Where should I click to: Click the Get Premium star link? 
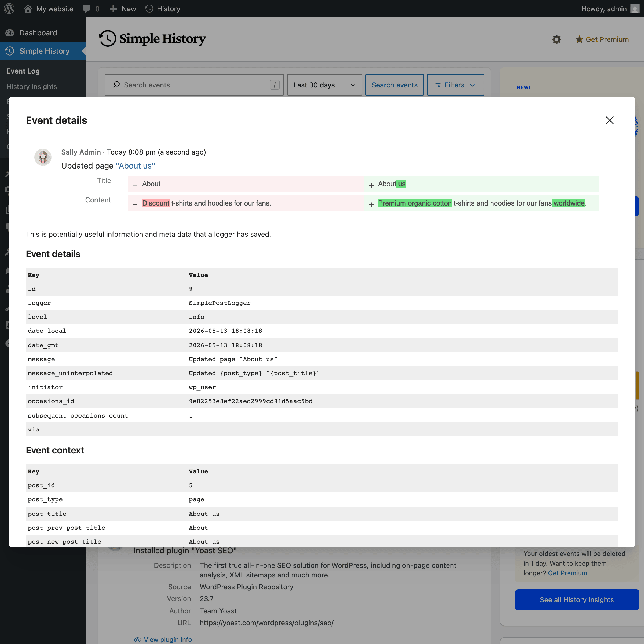(602, 39)
